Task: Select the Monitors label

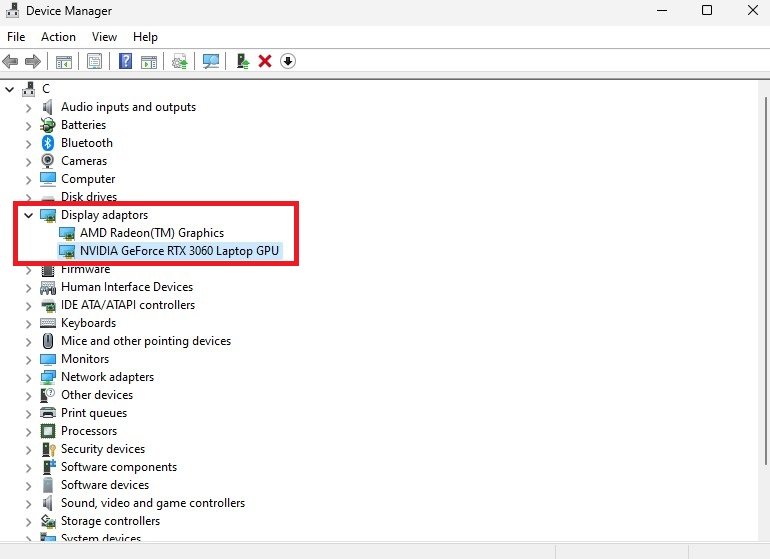Action: pyautogui.click(x=85, y=359)
